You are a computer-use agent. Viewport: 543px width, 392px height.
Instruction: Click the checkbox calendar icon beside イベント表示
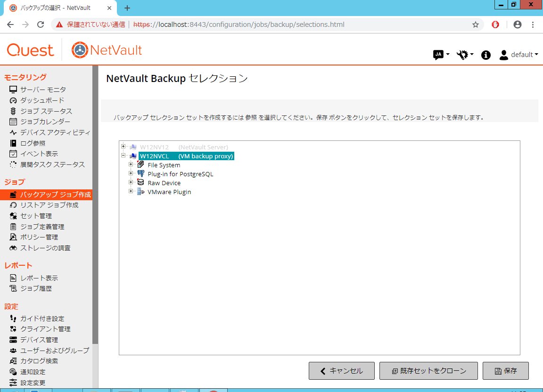click(13, 154)
